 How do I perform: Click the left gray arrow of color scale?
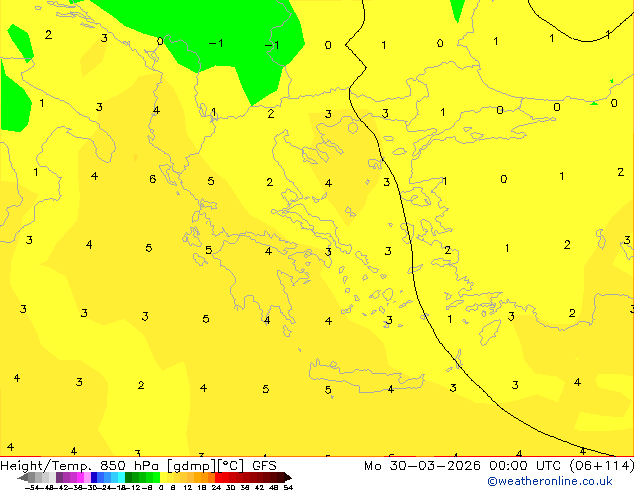[x=23, y=477]
